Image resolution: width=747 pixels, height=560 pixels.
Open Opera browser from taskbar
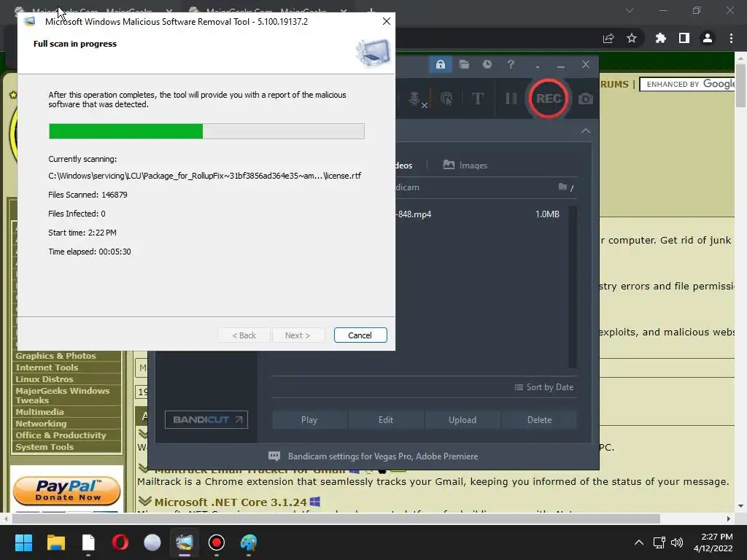(120, 542)
